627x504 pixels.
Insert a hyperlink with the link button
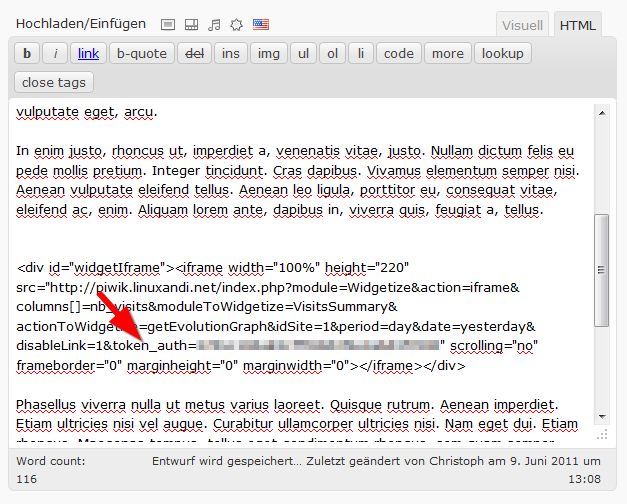pyautogui.click(x=88, y=53)
